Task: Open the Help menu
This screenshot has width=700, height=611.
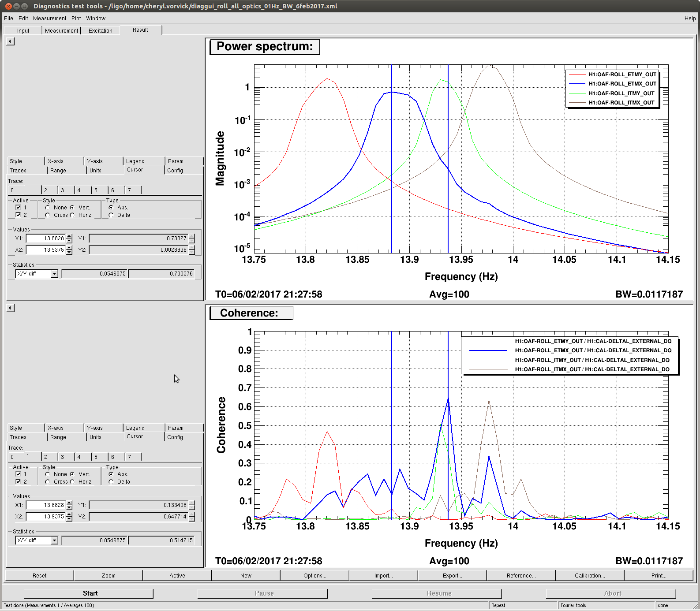Action: click(x=690, y=19)
